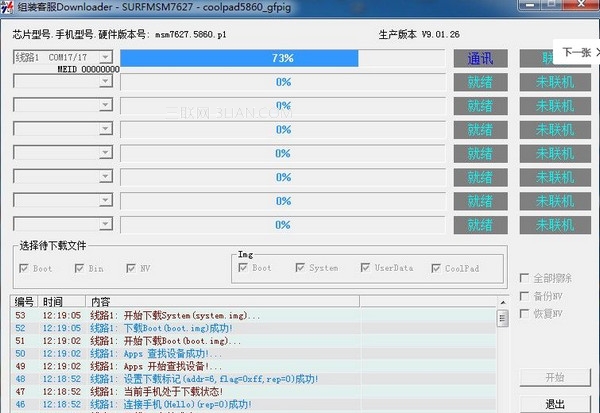Image resolution: width=600 pixels, height=413 pixels.
Task: Click the 0% progress bar directly under 73%
Action: (x=283, y=82)
